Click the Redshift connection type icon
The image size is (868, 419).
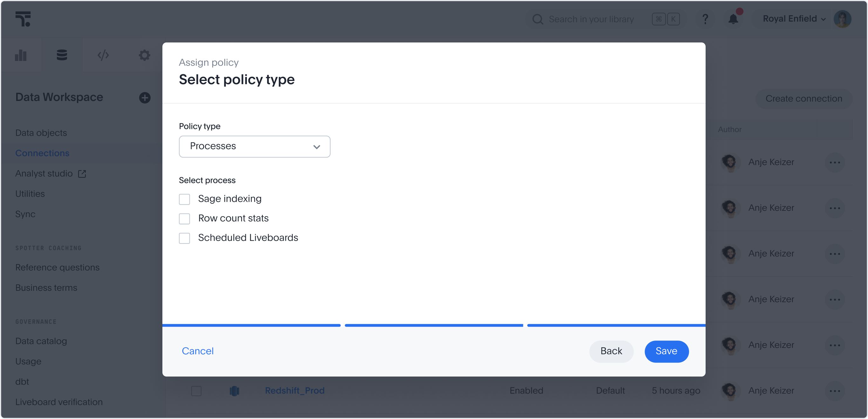234,391
